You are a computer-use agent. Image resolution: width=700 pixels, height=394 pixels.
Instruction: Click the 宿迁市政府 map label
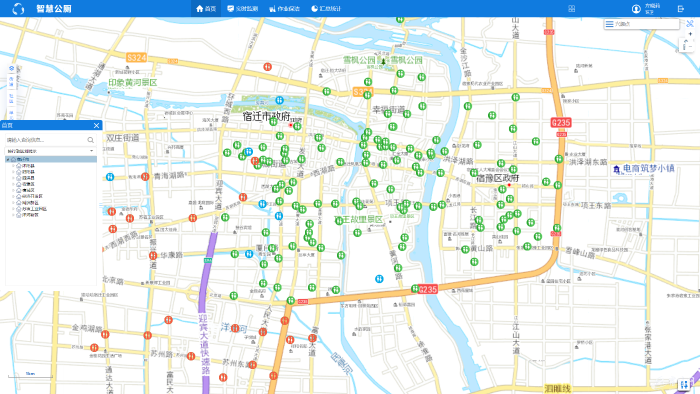(x=267, y=116)
